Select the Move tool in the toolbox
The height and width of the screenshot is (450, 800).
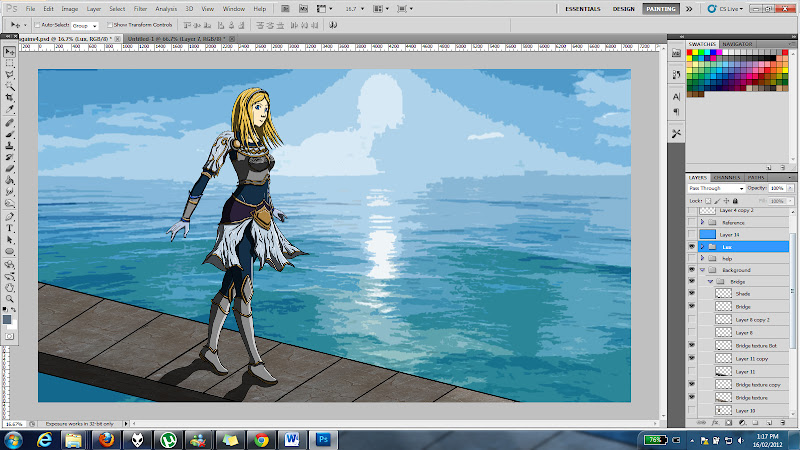point(10,50)
